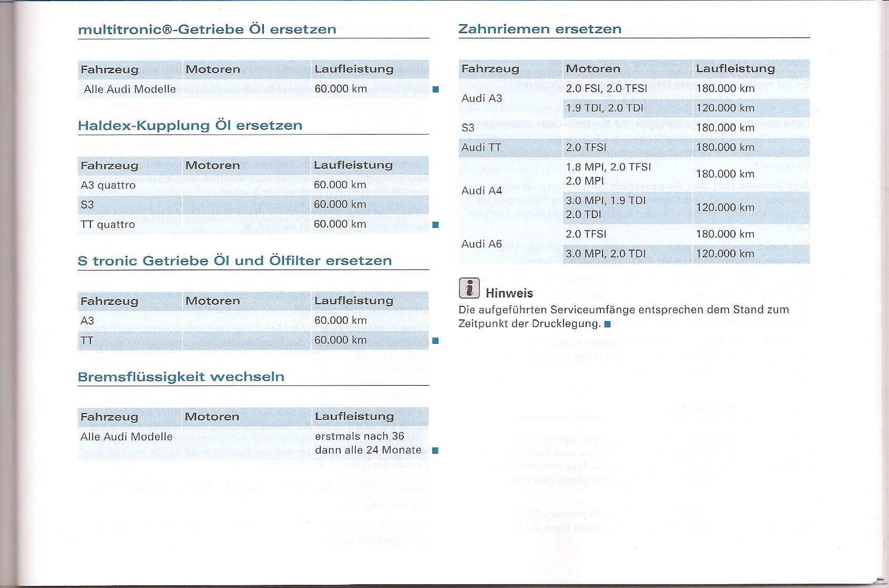Viewport: 889px width, 588px height.
Task: Click "60.000 km" in the TT quattro row
Action: pyautogui.click(x=340, y=224)
